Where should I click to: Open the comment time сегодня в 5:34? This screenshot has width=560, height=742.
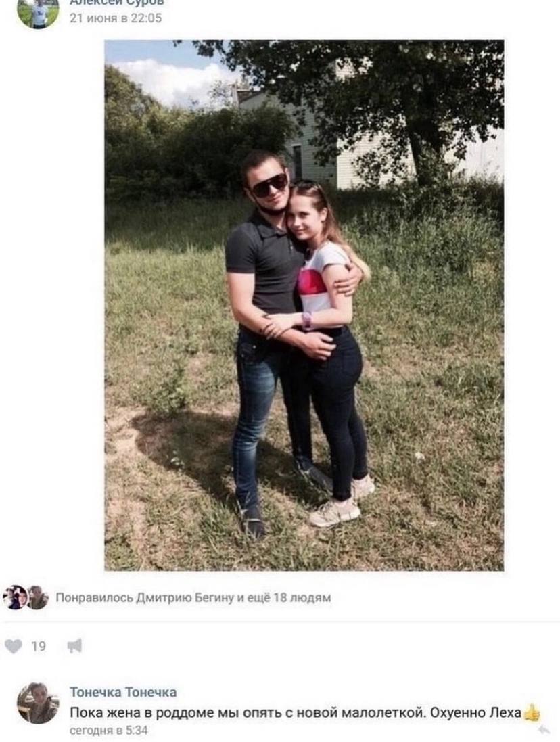pyautogui.click(x=109, y=731)
